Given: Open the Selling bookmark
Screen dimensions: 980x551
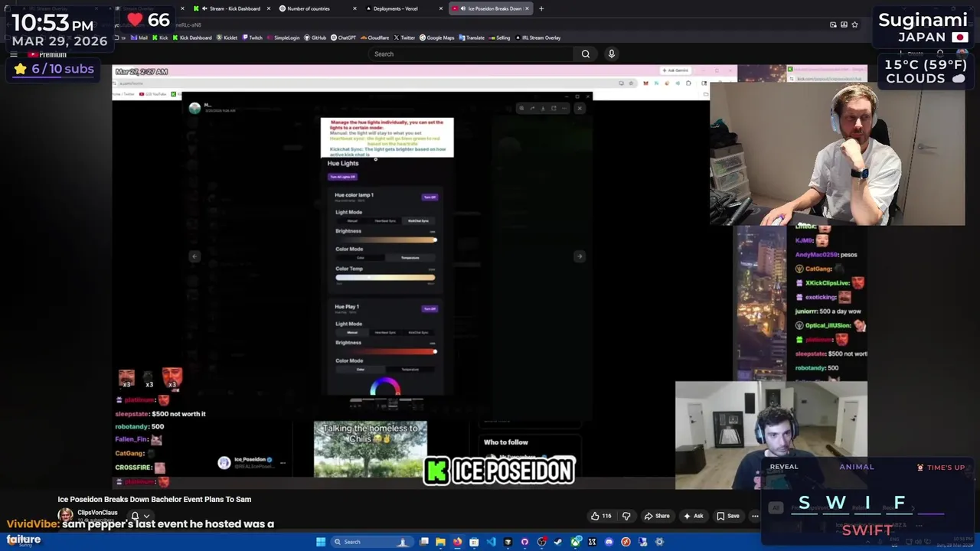Looking at the screenshot, I should pyautogui.click(x=500, y=37).
